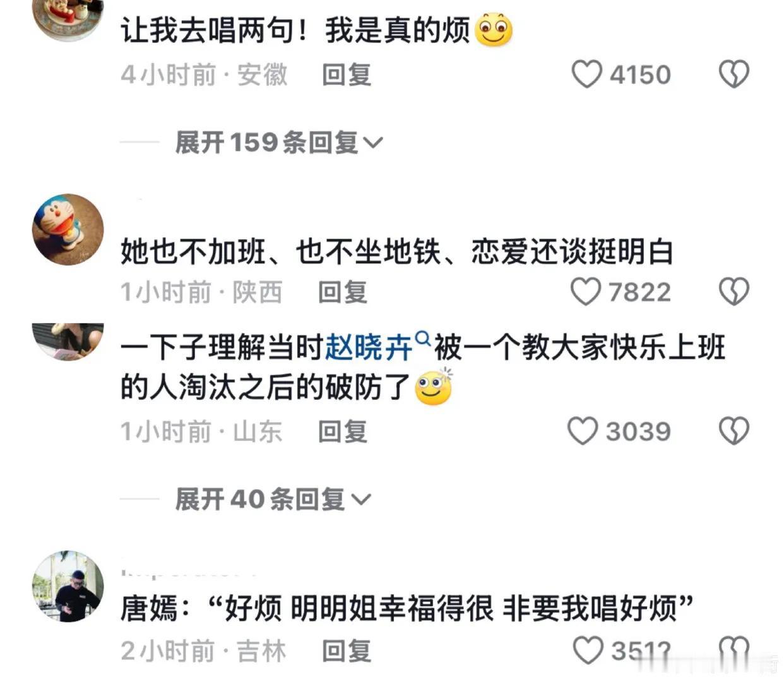This screenshot has height=682, width=784.
Task: Dislike the Anhui comment with broken heart
Action: (x=734, y=75)
